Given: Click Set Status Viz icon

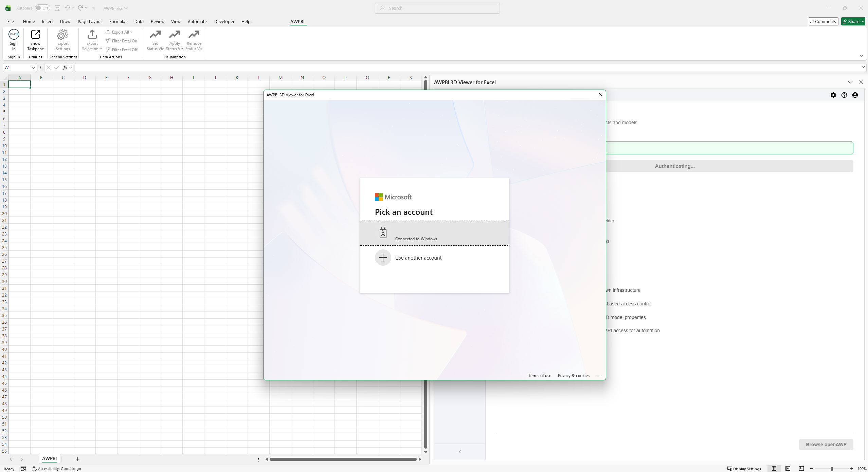Looking at the screenshot, I should point(155,34).
